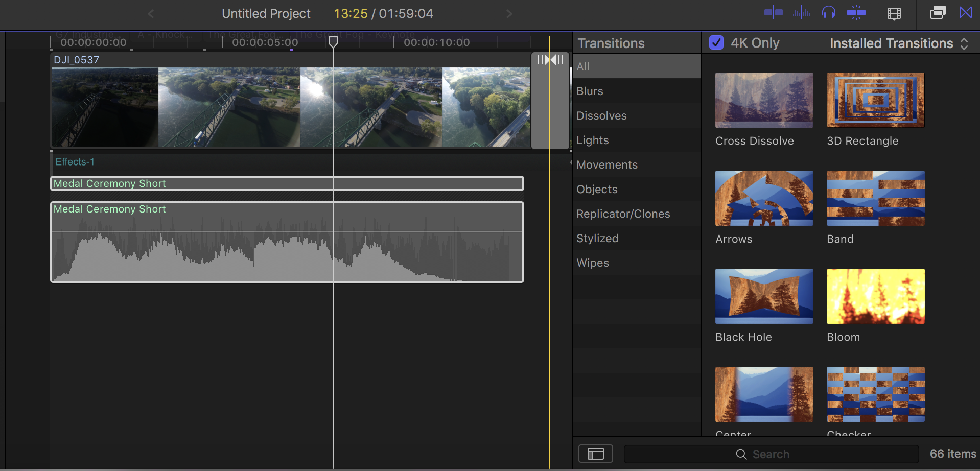Select the Stylized category
Screen dimensions: 980x471
click(637, 238)
